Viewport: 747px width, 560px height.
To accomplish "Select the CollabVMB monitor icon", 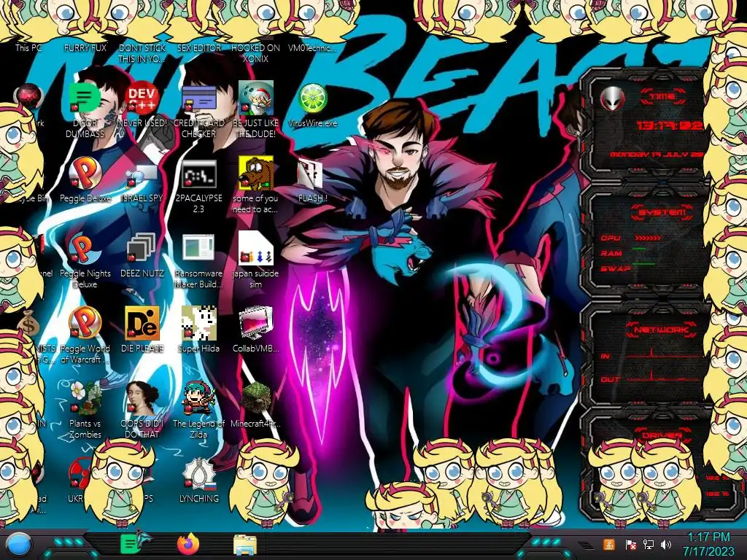I will coord(255,323).
